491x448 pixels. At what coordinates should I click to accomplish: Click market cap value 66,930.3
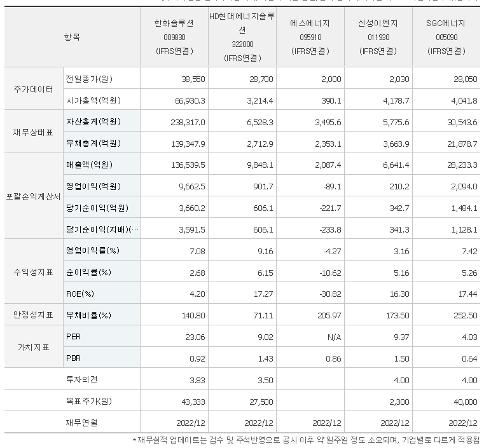pyautogui.click(x=190, y=101)
